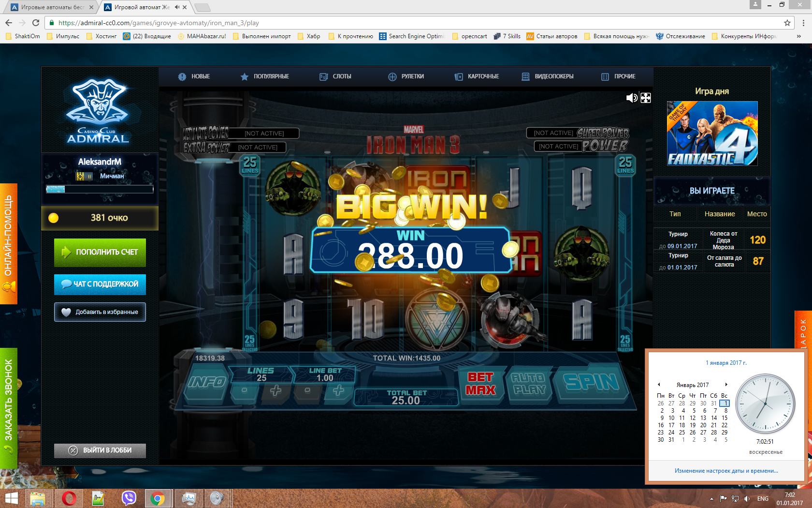Open the Хостинг bookmark folder

(101, 36)
